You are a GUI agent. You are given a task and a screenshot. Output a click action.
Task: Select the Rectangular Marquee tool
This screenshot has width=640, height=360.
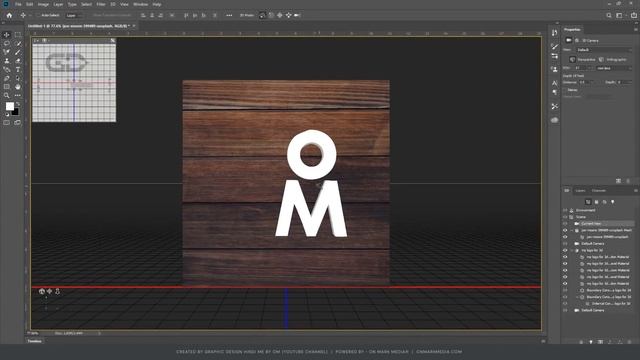pyautogui.click(x=18, y=35)
